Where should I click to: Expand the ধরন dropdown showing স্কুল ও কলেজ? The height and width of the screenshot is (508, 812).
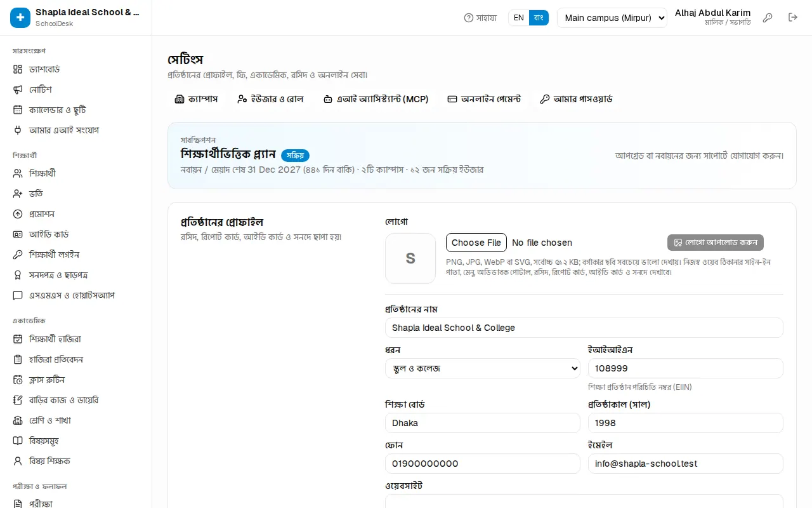pos(483,368)
